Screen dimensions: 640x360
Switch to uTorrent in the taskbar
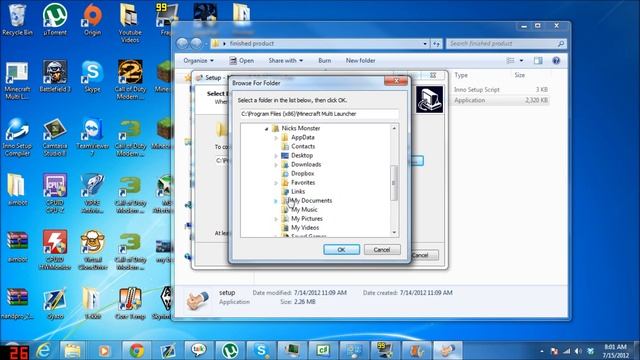[x=230, y=350]
